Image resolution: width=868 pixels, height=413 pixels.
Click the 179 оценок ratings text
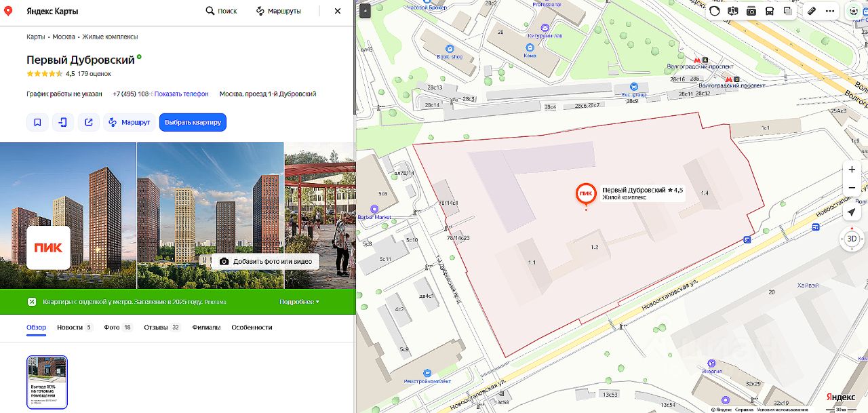click(x=94, y=74)
